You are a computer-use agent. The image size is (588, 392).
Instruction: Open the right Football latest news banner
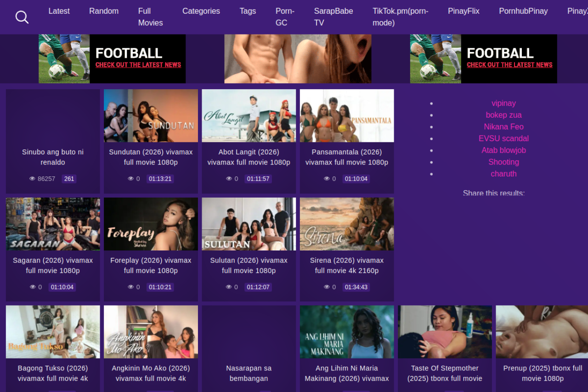tap(483, 59)
